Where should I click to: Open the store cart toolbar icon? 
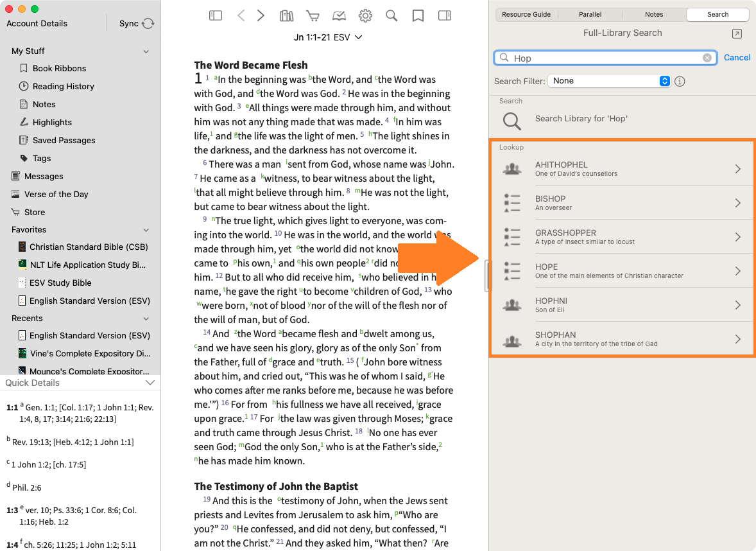click(x=313, y=15)
